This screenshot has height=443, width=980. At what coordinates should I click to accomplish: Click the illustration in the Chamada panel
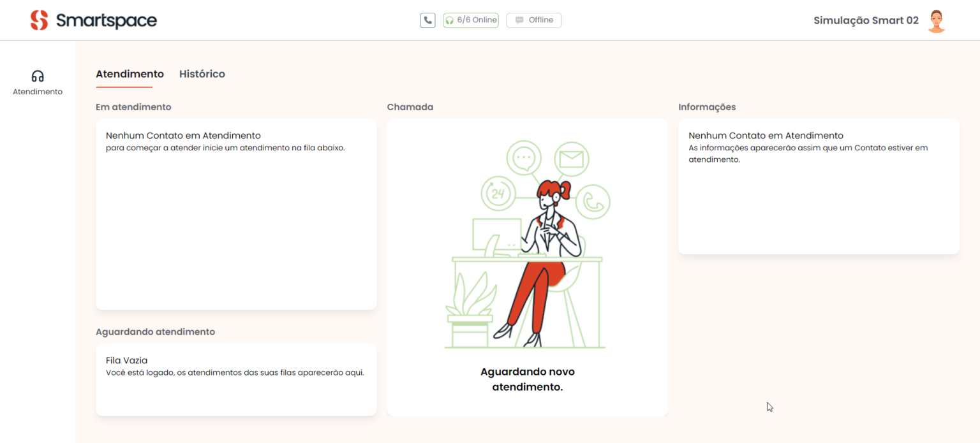click(528, 242)
